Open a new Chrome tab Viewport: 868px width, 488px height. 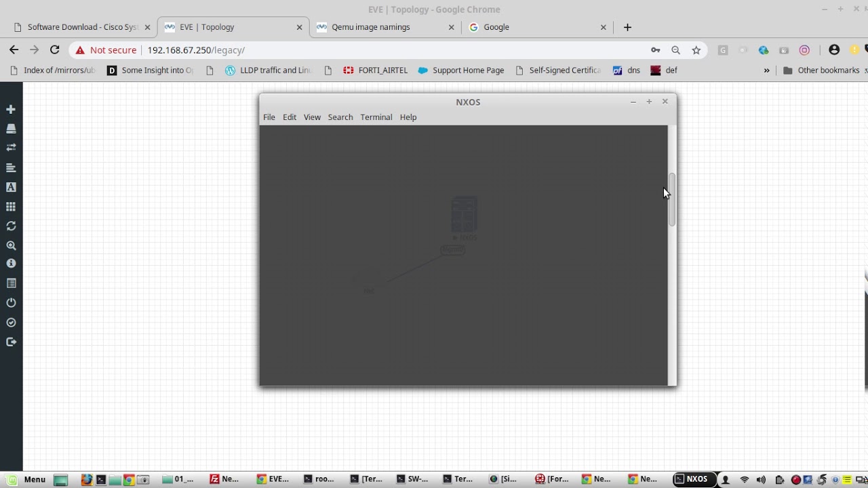tap(627, 27)
